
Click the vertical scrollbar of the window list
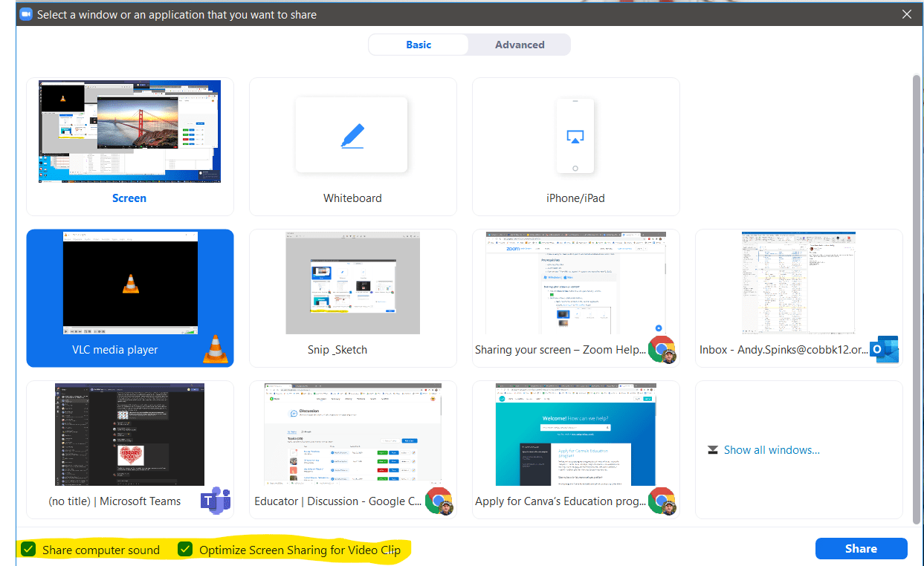coord(916,298)
